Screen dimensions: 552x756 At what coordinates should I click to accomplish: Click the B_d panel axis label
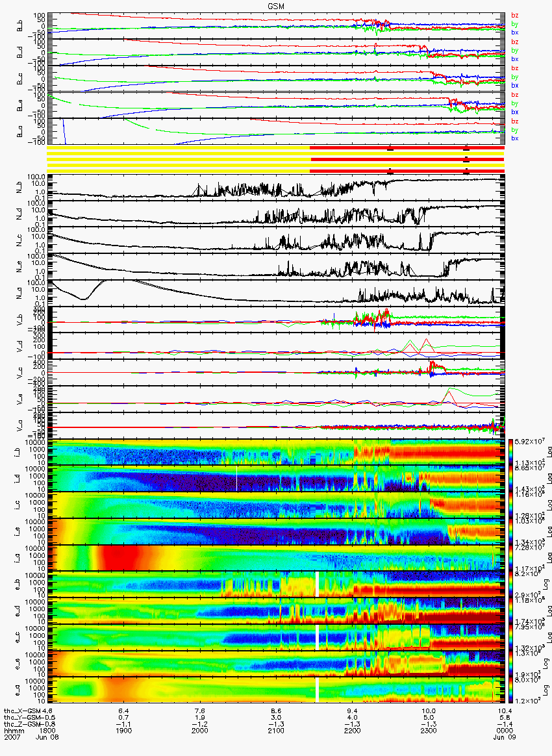point(19,53)
